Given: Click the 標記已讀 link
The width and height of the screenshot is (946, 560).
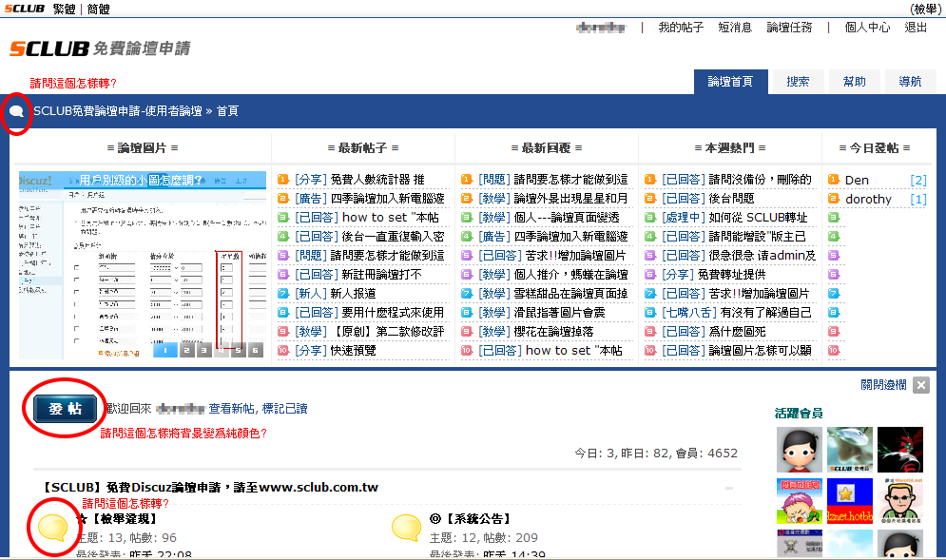Looking at the screenshot, I should [285, 409].
